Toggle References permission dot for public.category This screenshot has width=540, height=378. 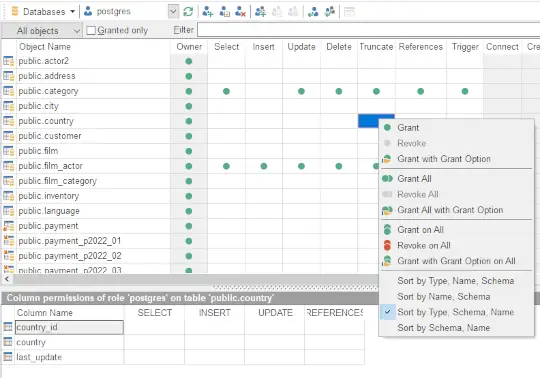pyautogui.click(x=420, y=91)
